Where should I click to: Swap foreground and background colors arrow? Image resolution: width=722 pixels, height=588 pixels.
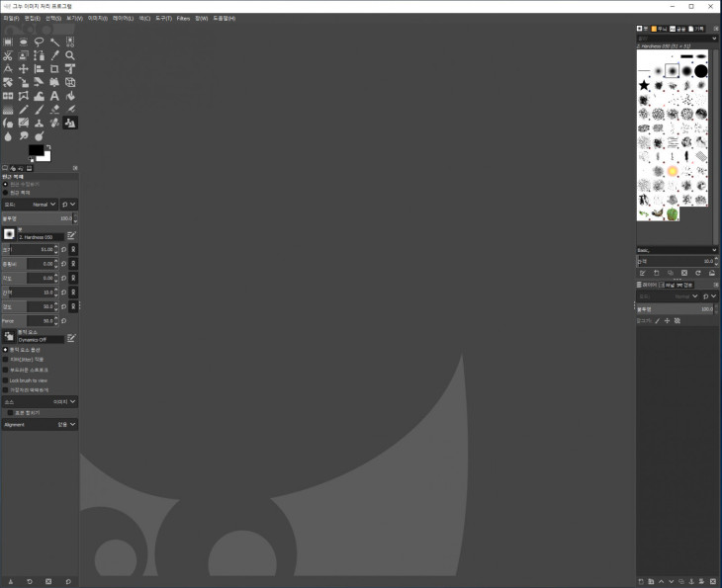tap(48, 147)
